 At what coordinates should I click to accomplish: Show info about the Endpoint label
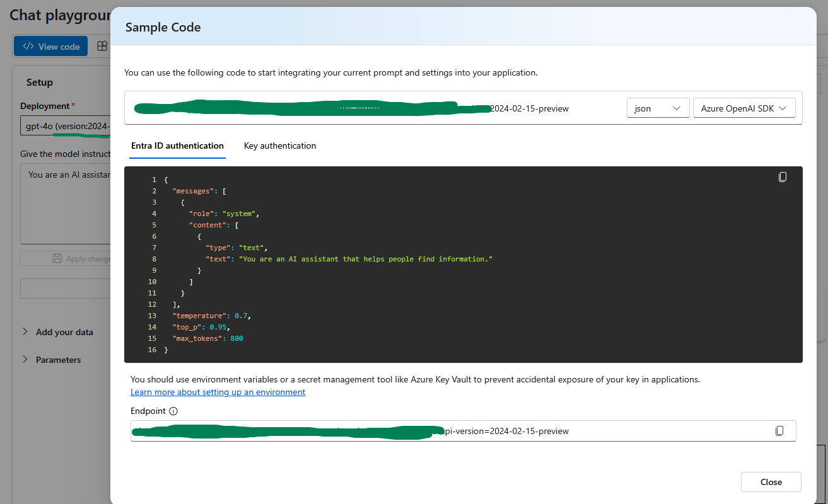tap(174, 411)
